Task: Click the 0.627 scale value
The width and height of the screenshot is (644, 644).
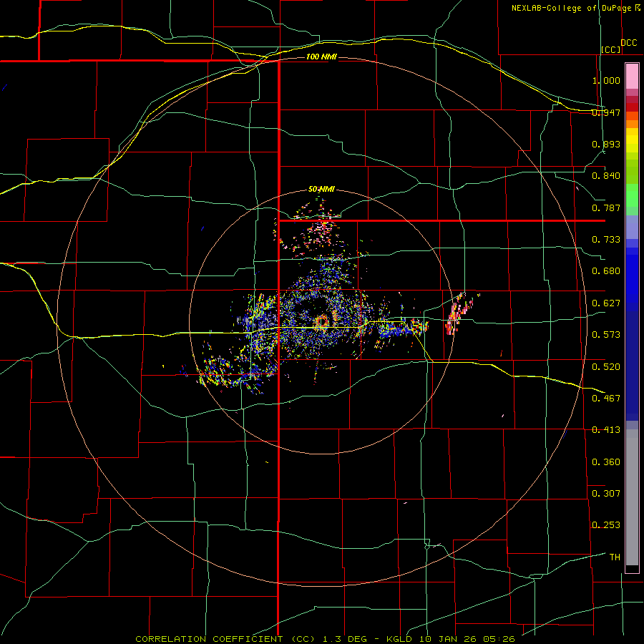Action: coord(606,303)
